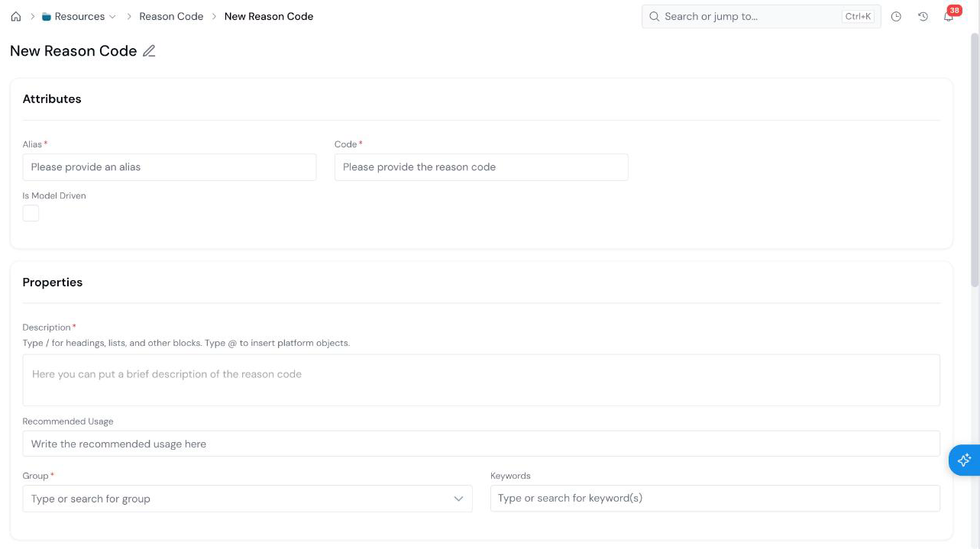This screenshot has width=980, height=549.
Task: Click the Alias input field
Action: [170, 167]
